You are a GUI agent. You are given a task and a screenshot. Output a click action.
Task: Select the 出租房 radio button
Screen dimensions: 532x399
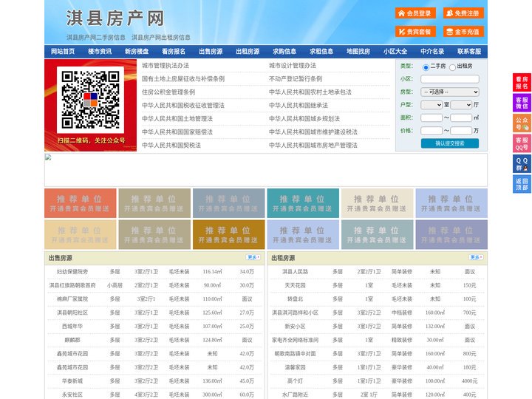click(452, 67)
